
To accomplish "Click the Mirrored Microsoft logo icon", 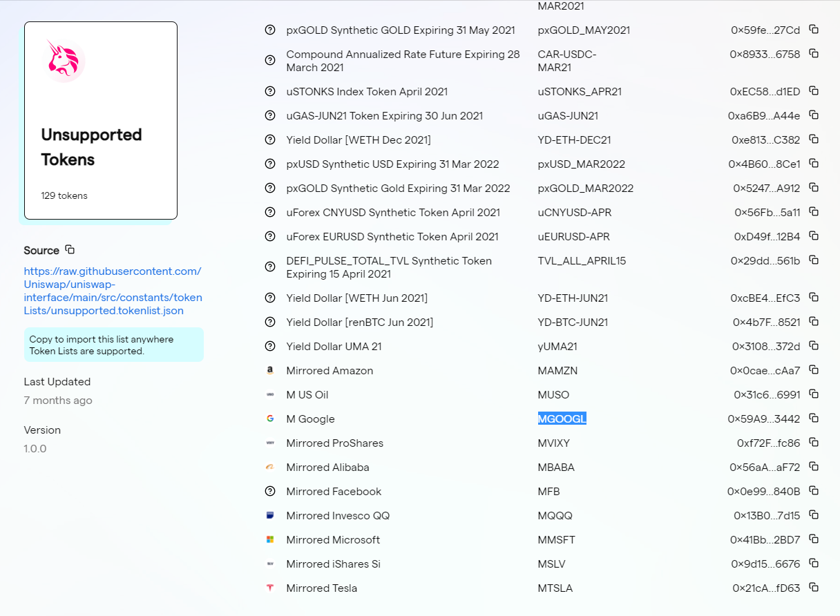I will [270, 539].
